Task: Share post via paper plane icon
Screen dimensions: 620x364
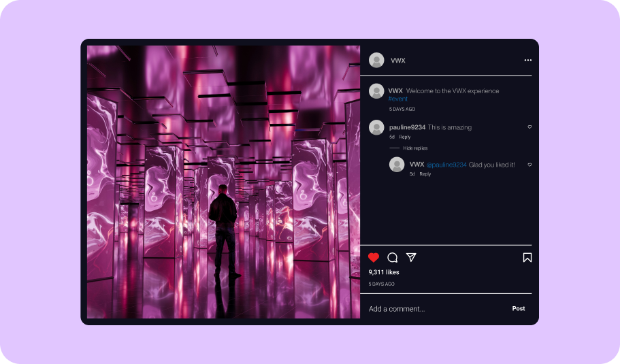Action: click(x=411, y=257)
